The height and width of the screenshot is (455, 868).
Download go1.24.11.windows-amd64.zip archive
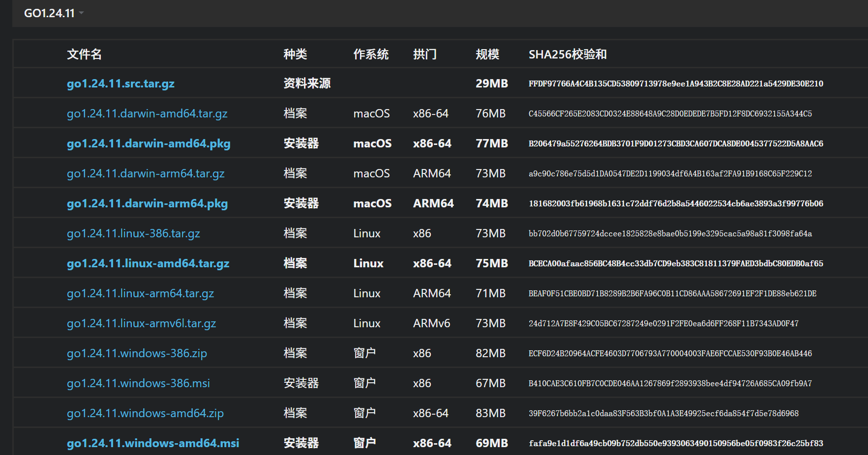click(145, 413)
